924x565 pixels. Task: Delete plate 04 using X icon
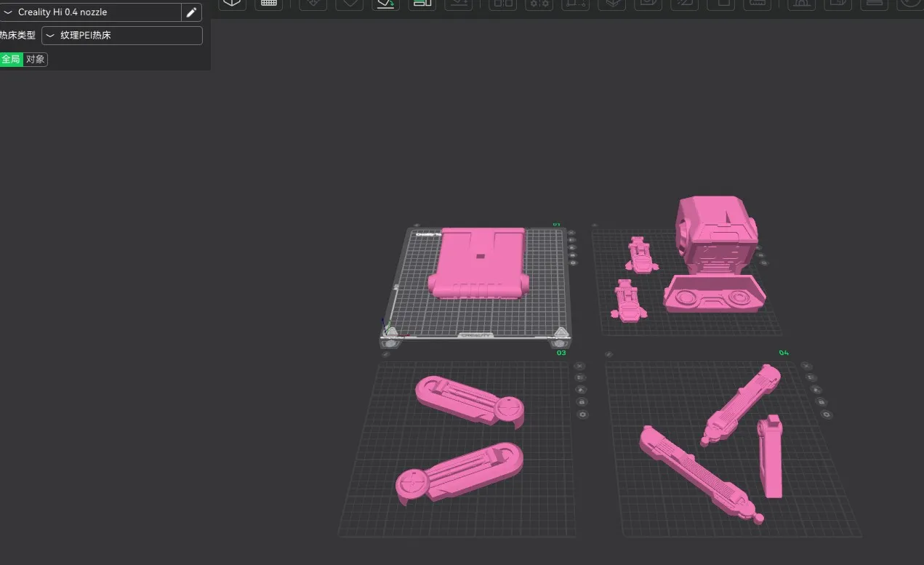pos(805,366)
